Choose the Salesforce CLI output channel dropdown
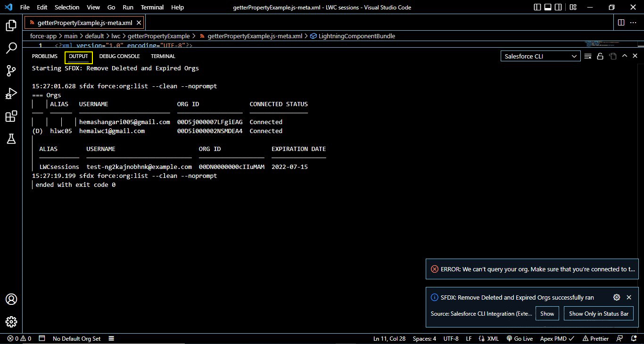Screen dimensions: 644x344 pos(541,56)
